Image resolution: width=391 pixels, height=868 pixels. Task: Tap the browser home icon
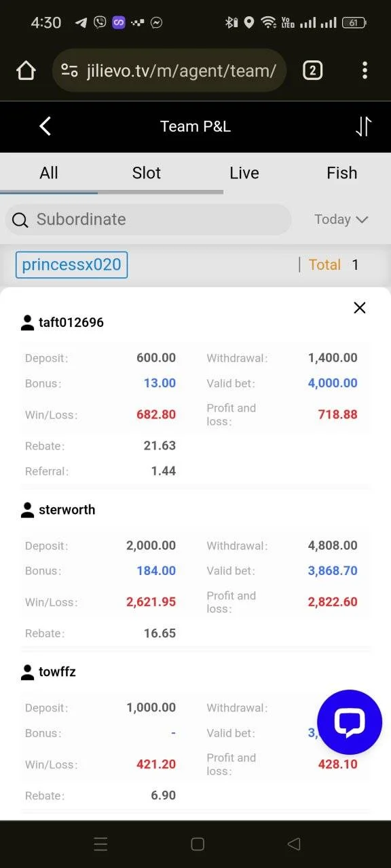coord(26,71)
